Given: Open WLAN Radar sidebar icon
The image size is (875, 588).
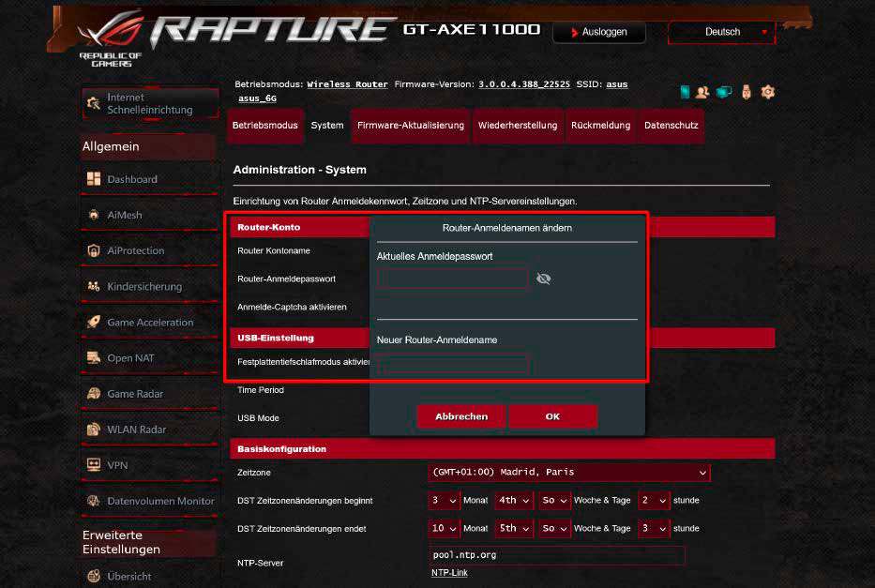Looking at the screenshot, I should pos(94,429).
